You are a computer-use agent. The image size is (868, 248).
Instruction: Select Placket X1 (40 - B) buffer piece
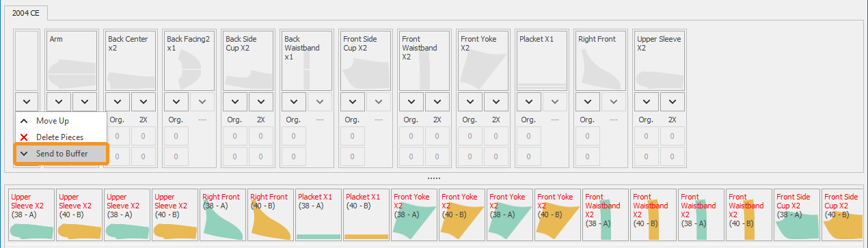click(x=366, y=214)
